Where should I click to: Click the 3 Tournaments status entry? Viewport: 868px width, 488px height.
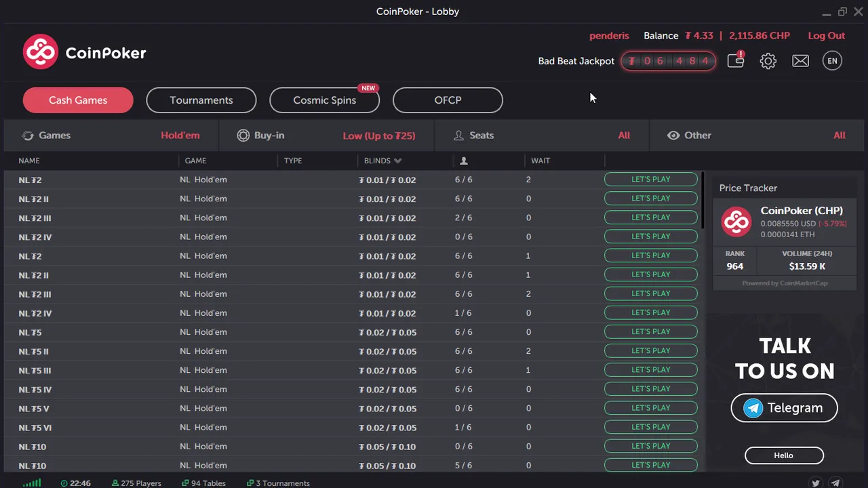point(278,483)
